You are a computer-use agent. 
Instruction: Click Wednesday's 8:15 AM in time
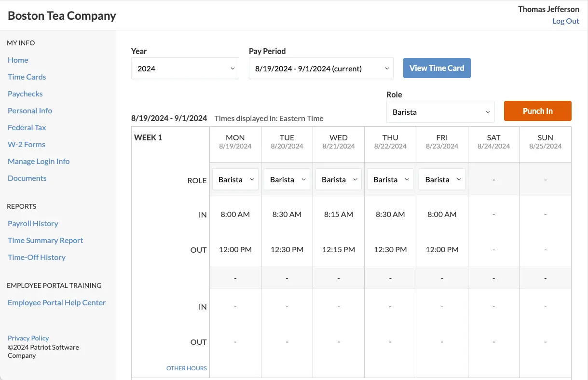coord(339,215)
